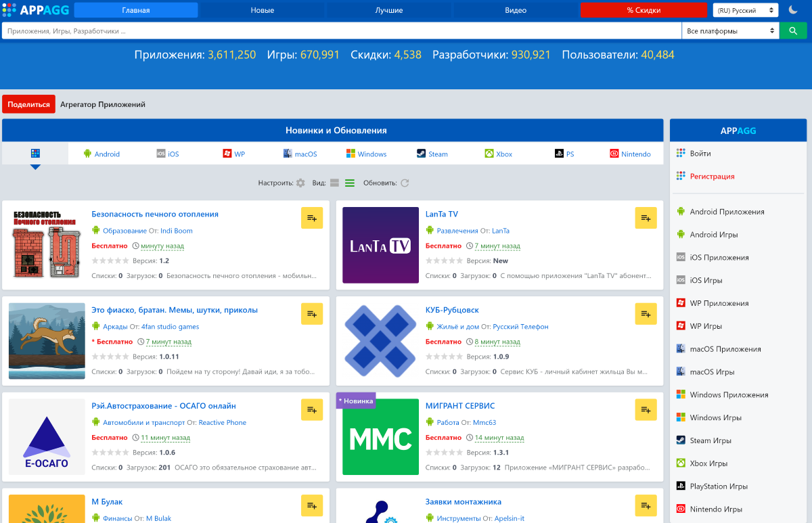Viewport: 812px width, 523px height.
Task: Open Steam Игры in sidebar
Action: [710, 440]
